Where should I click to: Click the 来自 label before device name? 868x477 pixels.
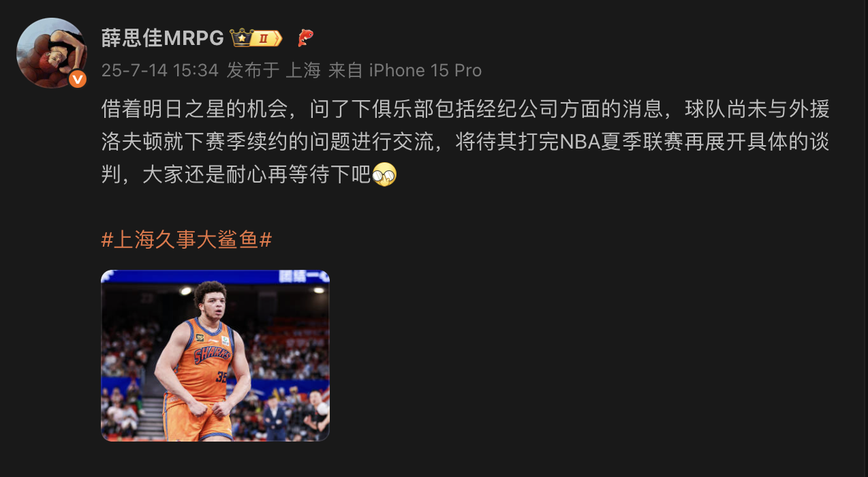[x=346, y=71]
